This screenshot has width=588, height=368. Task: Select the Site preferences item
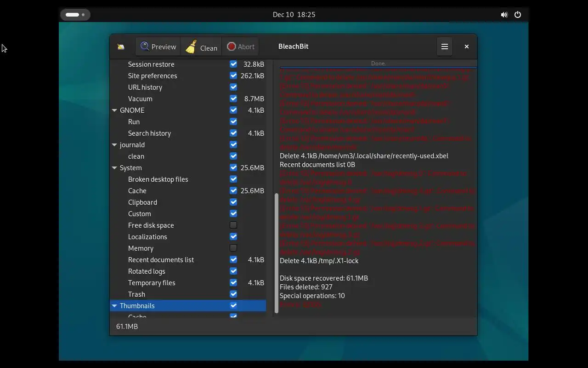pyautogui.click(x=153, y=75)
